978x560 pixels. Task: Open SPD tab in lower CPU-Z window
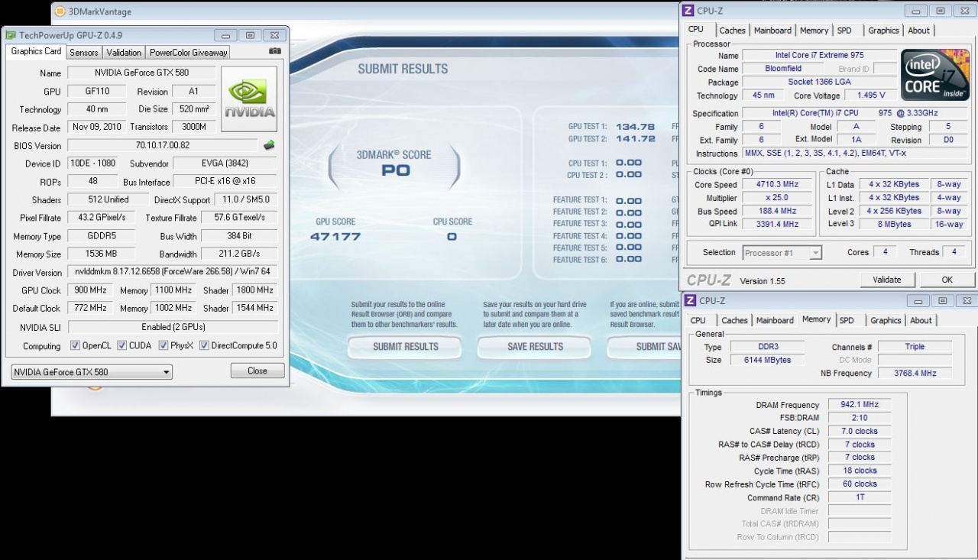(847, 321)
